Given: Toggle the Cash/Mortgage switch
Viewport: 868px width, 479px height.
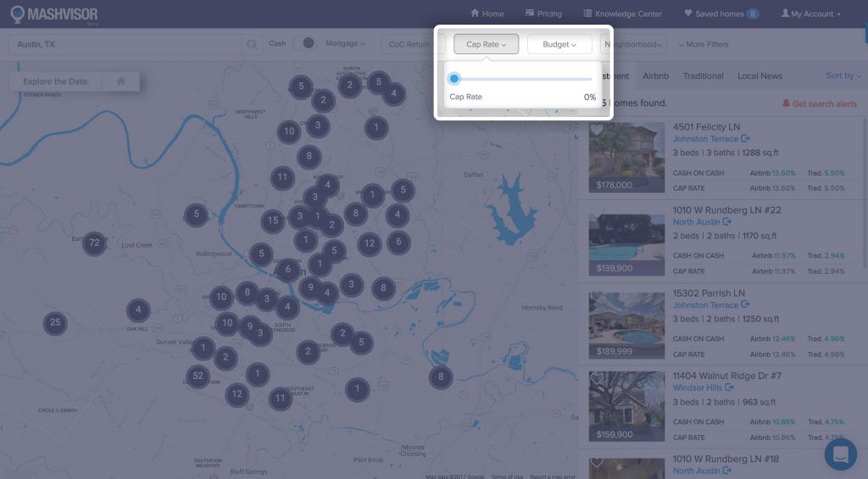Looking at the screenshot, I should pyautogui.click(x=306, y=44).
